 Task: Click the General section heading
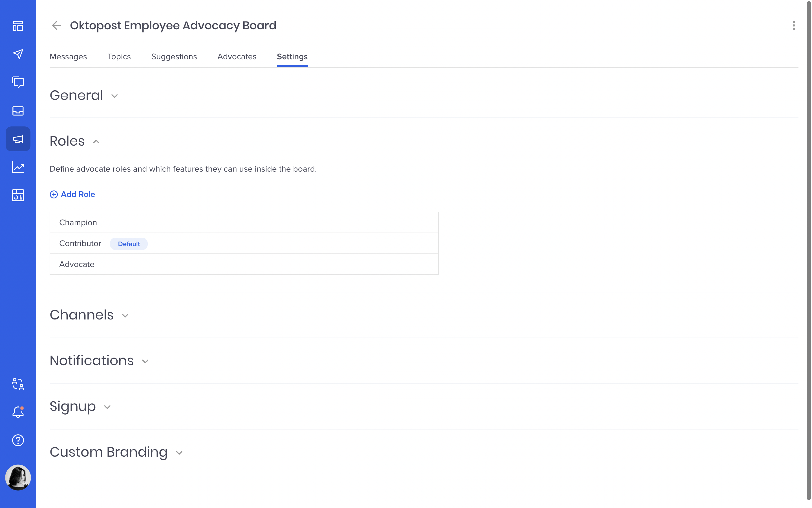[x=76, y=95]
